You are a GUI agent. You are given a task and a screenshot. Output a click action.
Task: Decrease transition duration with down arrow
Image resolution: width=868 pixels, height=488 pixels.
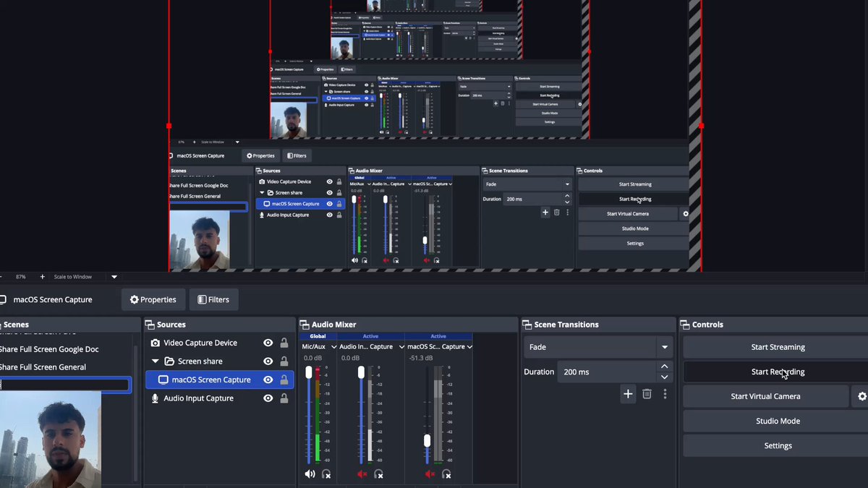[x=664, y=377]
